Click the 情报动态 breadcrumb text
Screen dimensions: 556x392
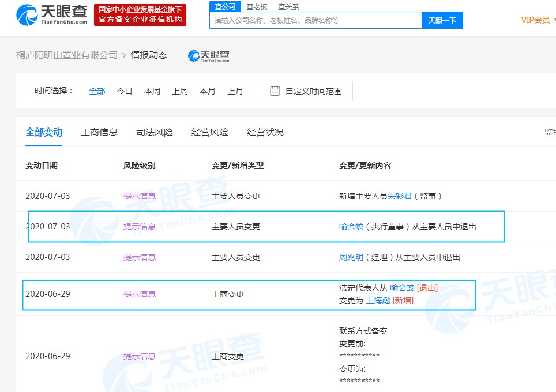point(149,55)
